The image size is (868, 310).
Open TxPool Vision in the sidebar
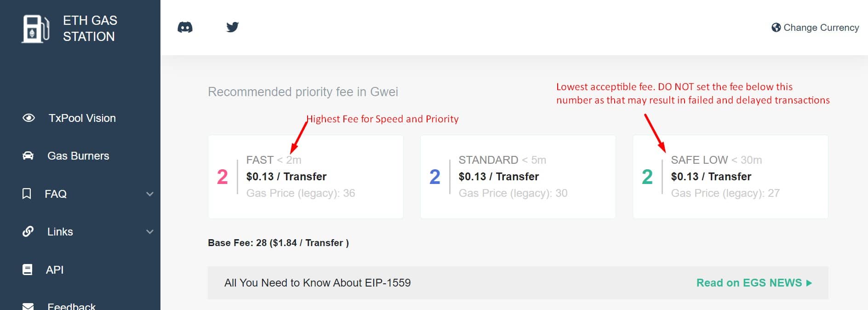pos(82,118)
